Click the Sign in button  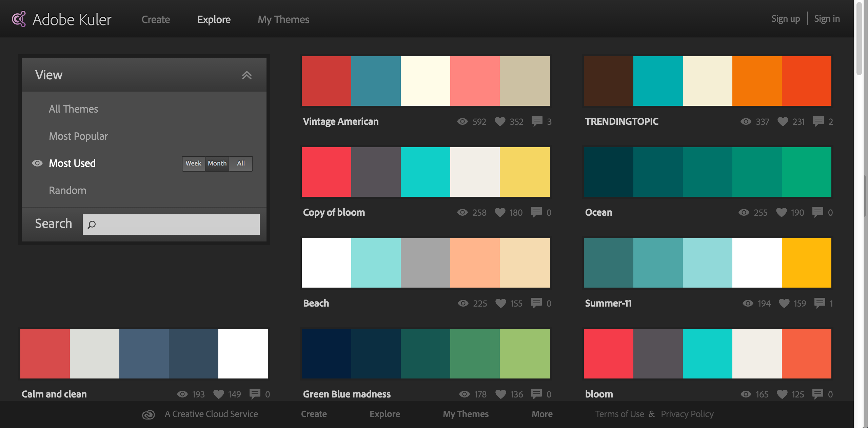click(825, 18)
